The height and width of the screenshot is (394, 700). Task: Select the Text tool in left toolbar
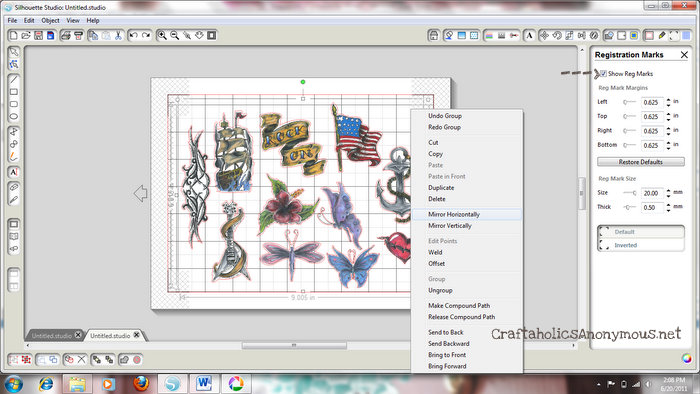13,172
